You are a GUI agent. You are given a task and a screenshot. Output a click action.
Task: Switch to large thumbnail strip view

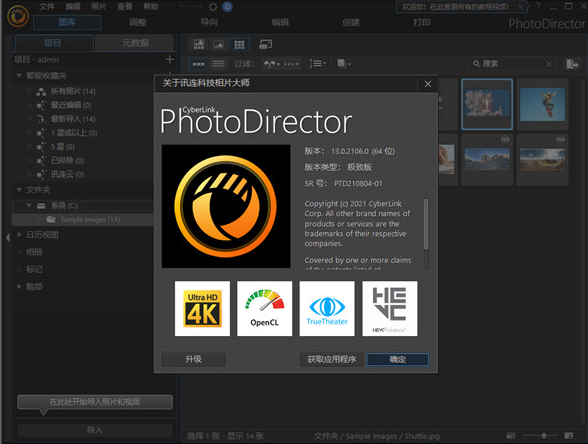pyautogui.click(x=198, y=64)
